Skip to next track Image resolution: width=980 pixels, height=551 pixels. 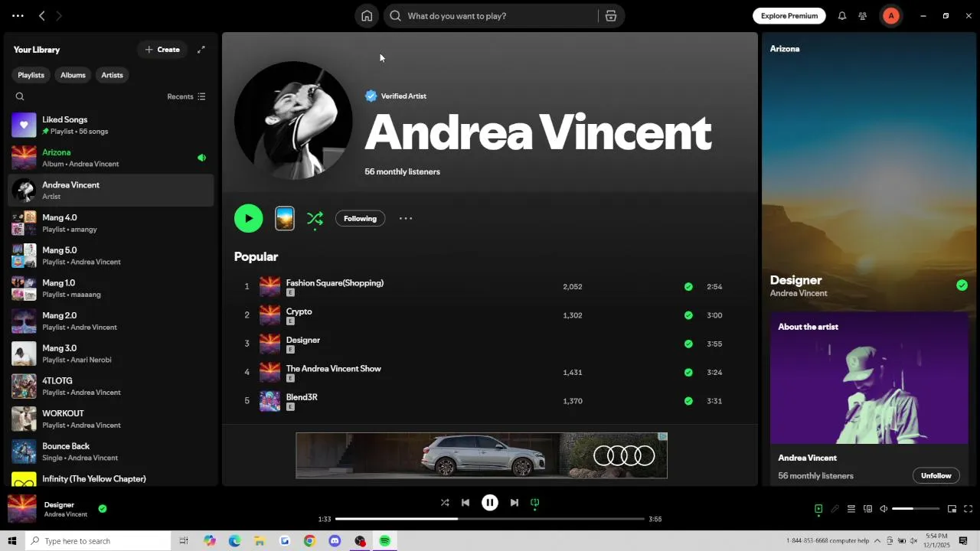[x=514, y=503]
